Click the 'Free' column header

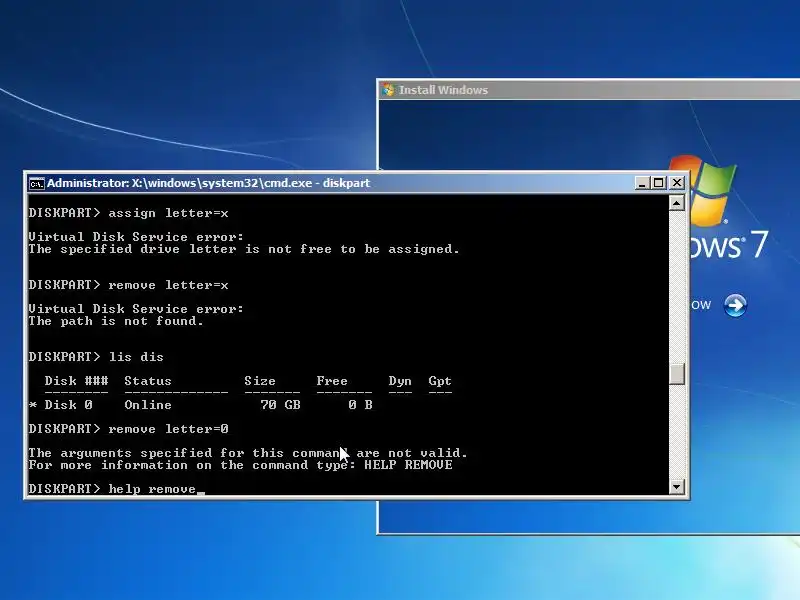(332, 381)
